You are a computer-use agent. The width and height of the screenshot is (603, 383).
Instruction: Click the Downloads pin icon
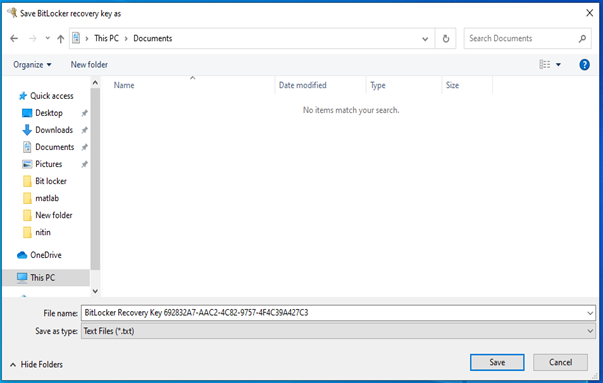(85, 130)
